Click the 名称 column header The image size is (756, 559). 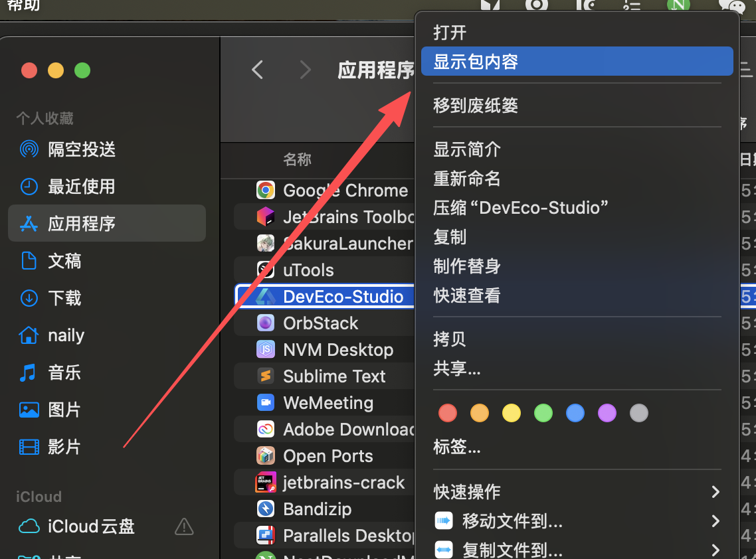click(x=297, y=159)
